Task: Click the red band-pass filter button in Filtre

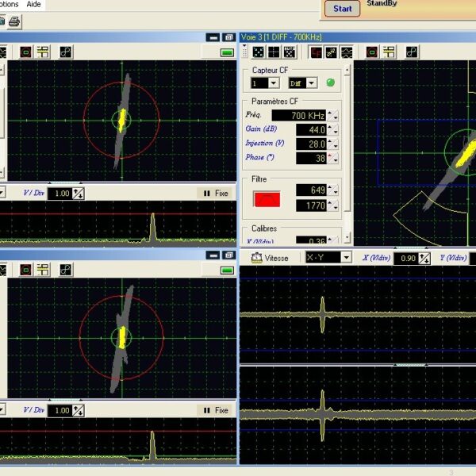Action: [267, 199]
